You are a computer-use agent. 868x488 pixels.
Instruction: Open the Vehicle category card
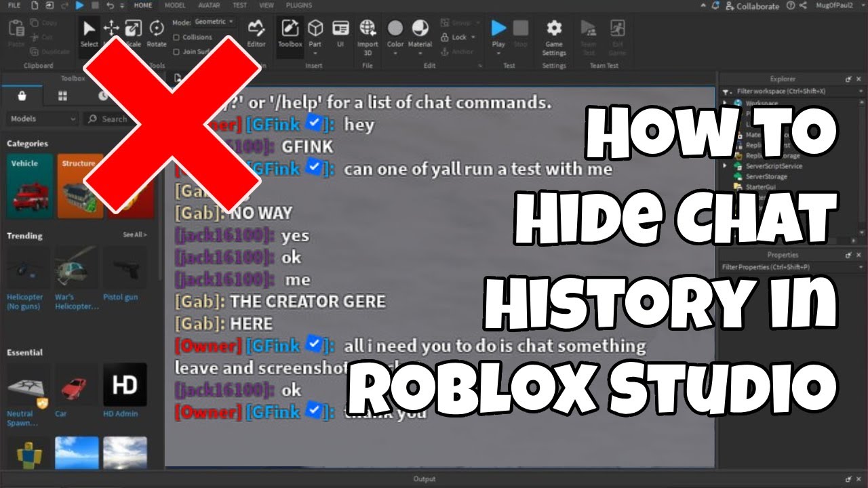tap(29, 186)
